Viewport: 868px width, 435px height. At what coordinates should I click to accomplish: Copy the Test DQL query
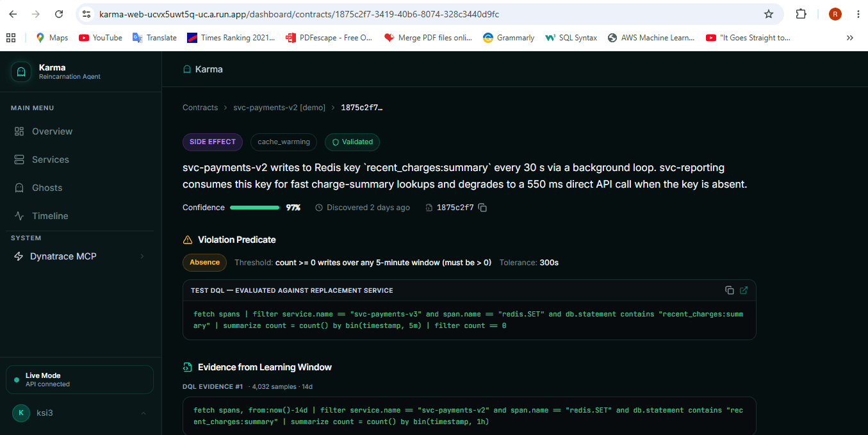point(730,290)
